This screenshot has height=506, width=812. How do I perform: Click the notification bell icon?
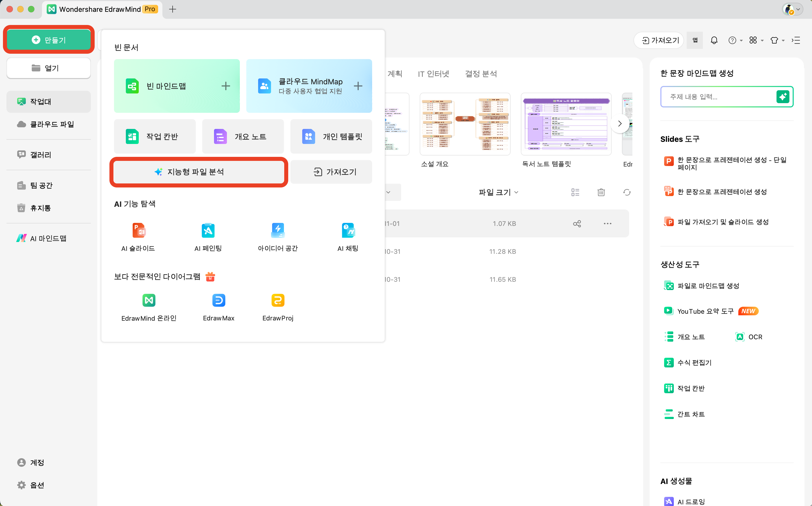click(714, 40)
